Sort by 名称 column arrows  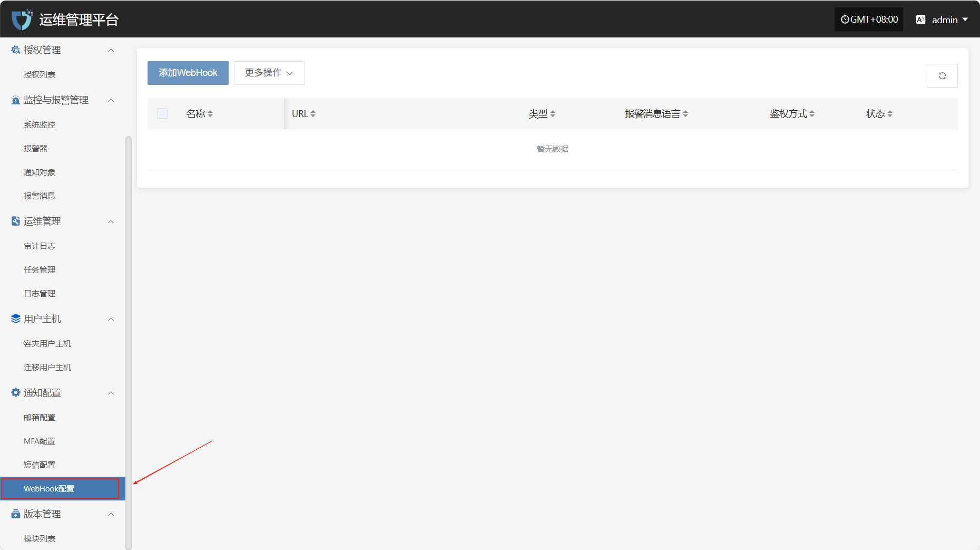[210, 113]
